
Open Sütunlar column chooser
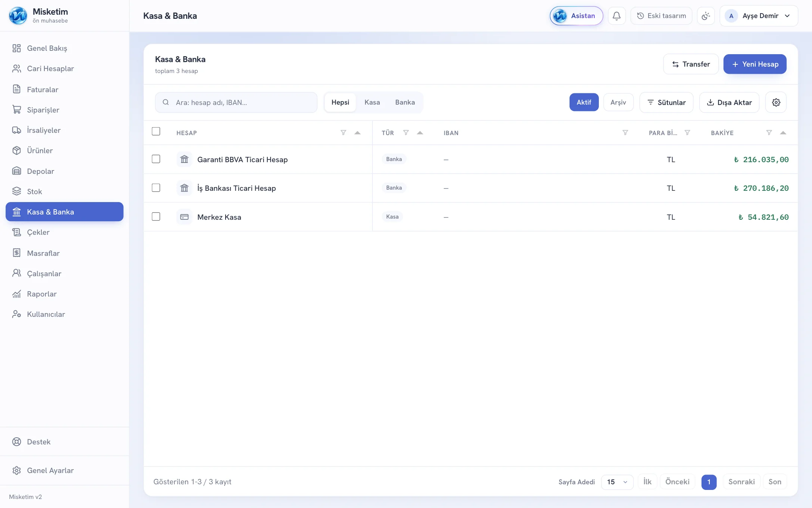coord(667,102)
